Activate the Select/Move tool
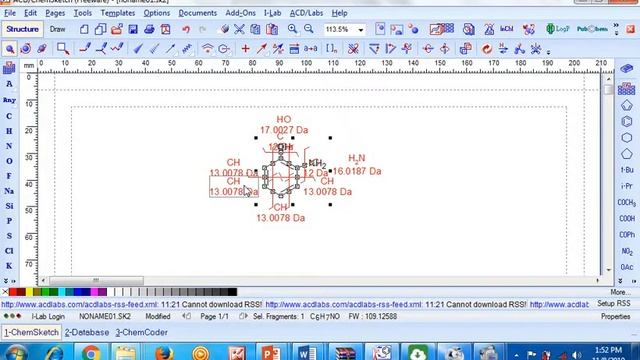Screen dimensions: 640x360 point(9,49)
